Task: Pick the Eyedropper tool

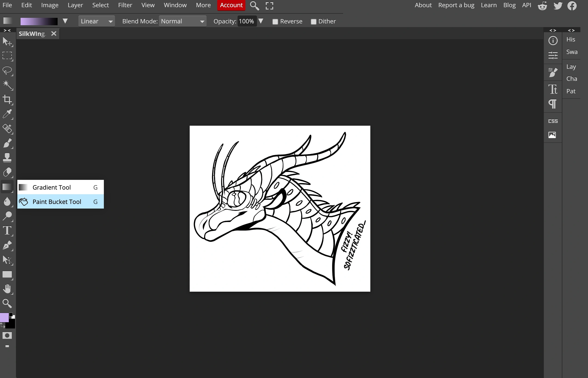Action: click(7, 114)
